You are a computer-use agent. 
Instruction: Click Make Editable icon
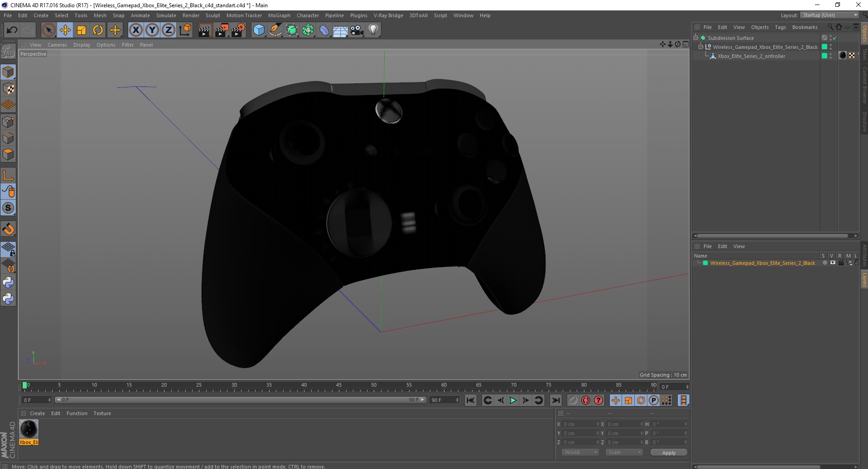[8, 52]
